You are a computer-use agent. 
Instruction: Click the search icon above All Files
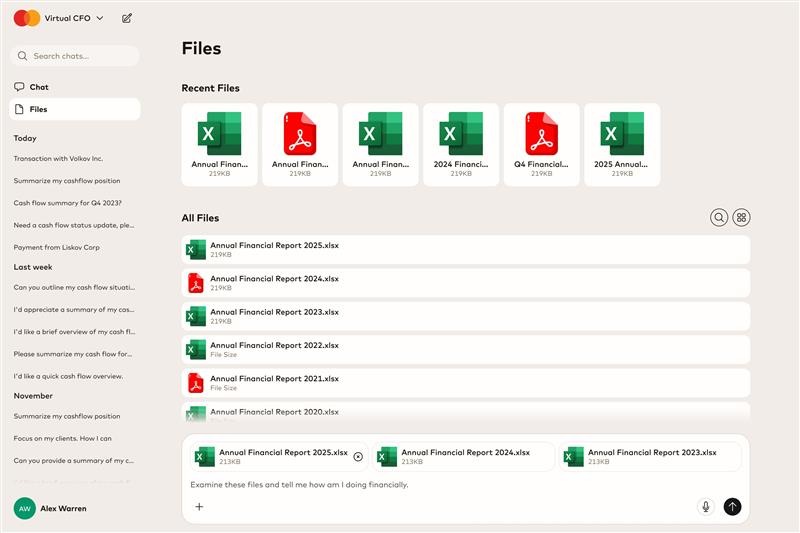[x=718, y=217]
